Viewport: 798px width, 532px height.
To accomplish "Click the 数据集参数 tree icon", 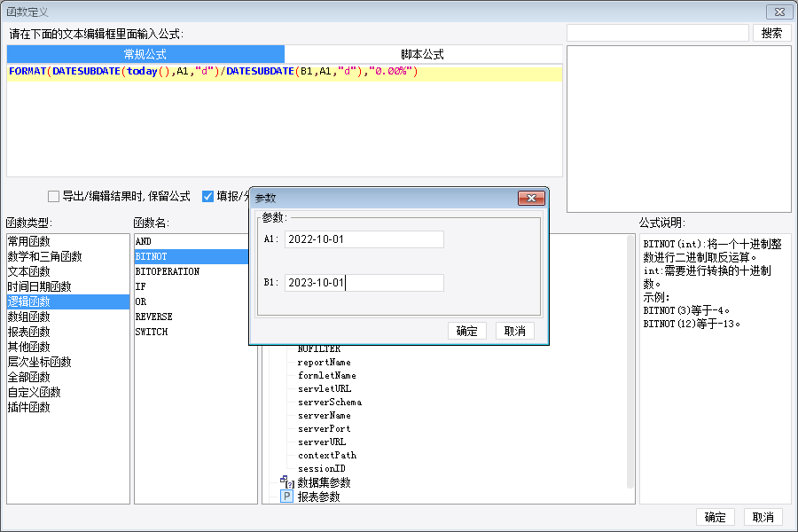I will coord(287,482).
